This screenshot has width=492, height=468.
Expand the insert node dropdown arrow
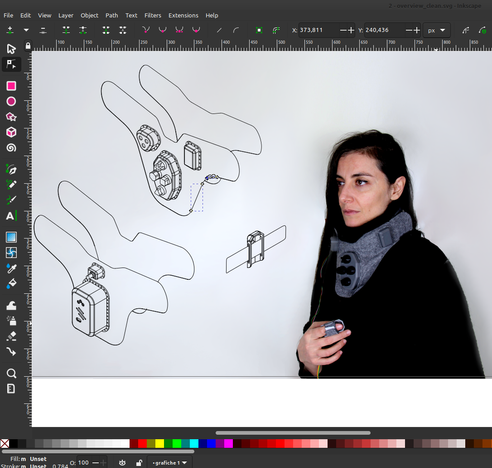26,30
